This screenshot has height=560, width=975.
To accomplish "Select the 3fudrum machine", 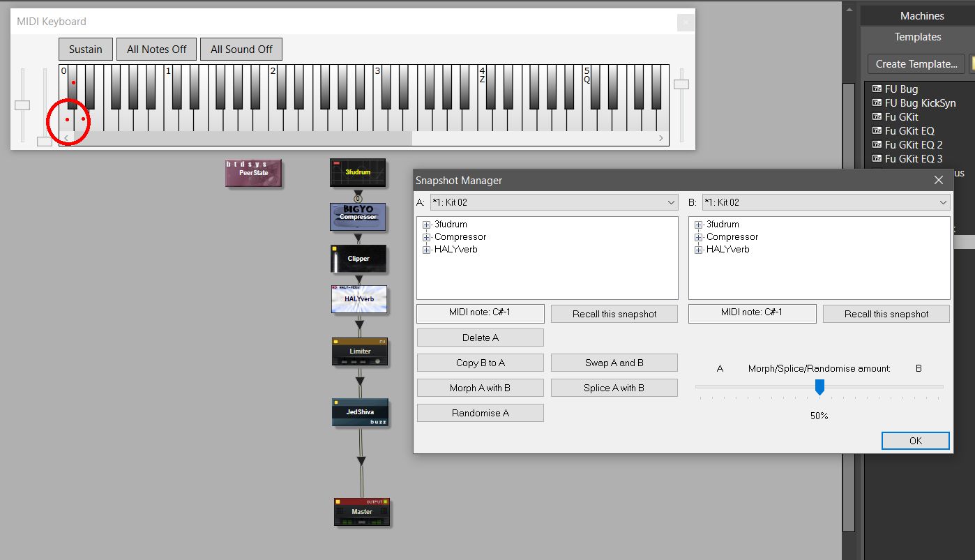I will pyautogui.click(x=358, y=172).
